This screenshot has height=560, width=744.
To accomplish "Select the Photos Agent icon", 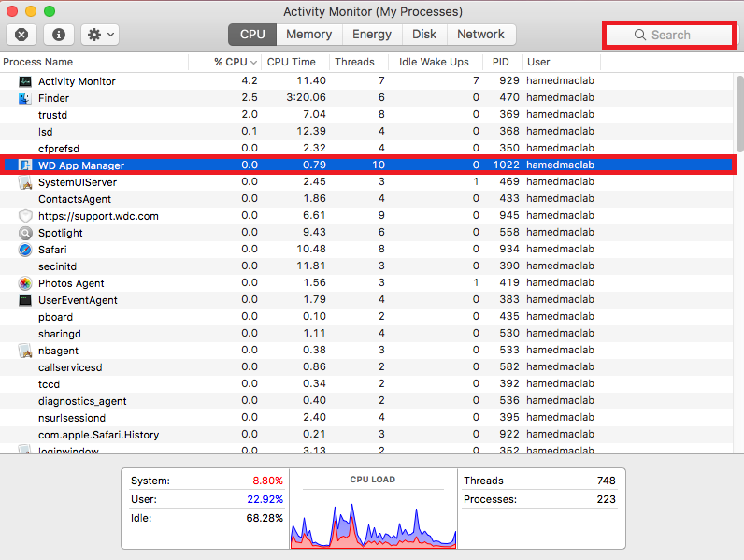I will click(x=25, y=283).
